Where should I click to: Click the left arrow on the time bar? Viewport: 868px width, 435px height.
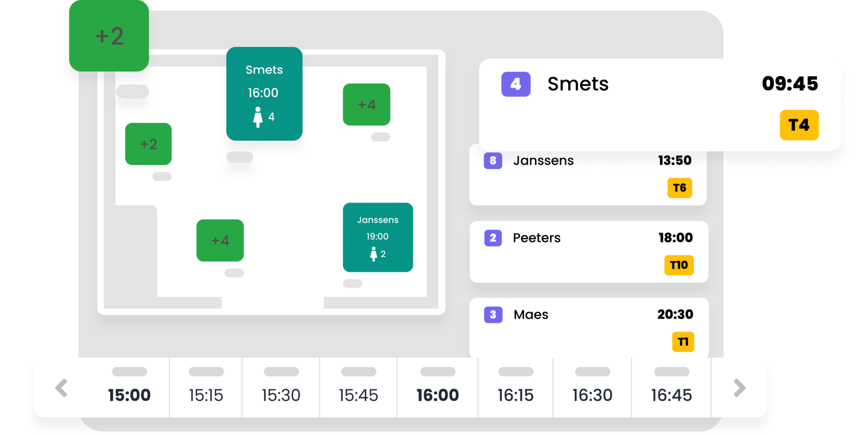click(x=61, y=388)
